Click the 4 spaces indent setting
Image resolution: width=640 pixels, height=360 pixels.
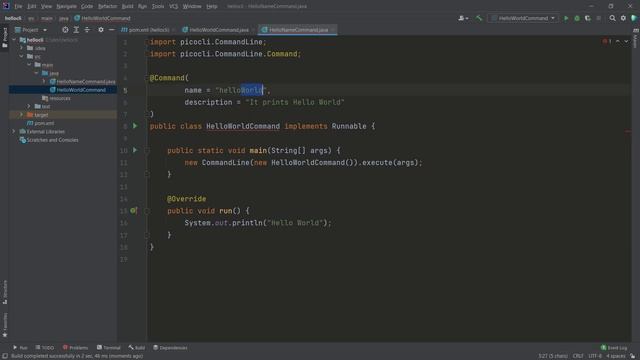click(x=615, y=356)
